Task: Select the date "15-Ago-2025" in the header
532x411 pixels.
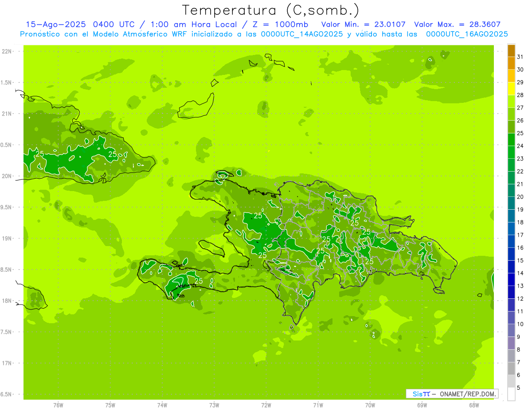Action: [56, 24]
